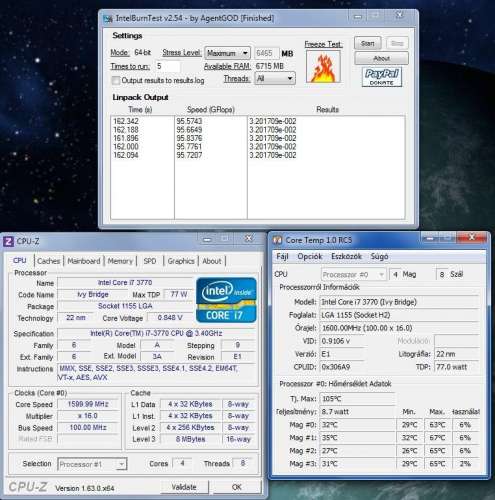Screen dimensions: 495x500
Task: Minimize the CPU-Z window
Action: 207,239
